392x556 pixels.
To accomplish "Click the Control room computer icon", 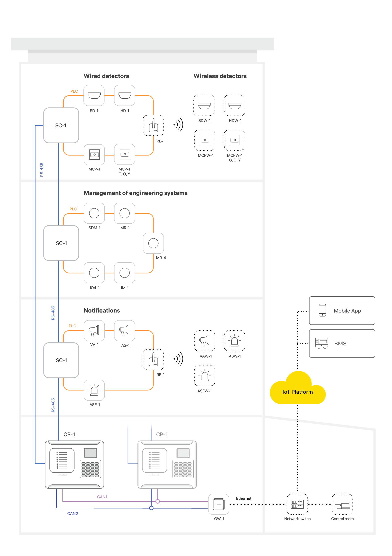I will (x=342, y=504).
